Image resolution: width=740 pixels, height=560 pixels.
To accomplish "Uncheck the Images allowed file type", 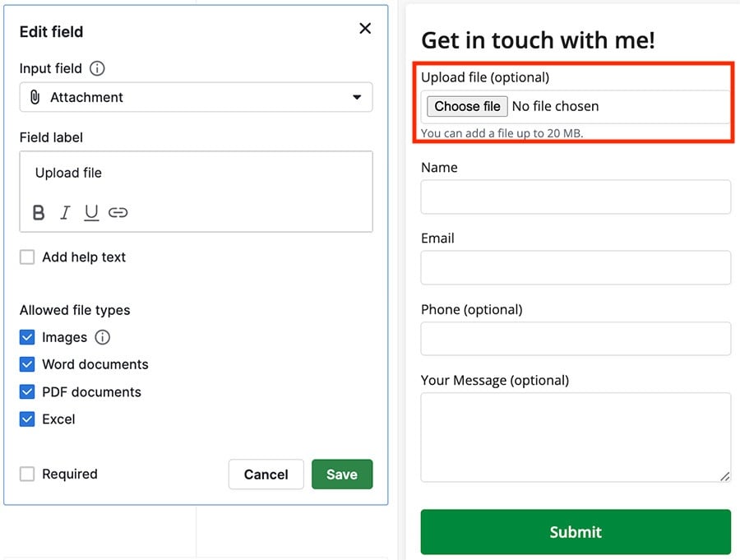I will [26, 337].
